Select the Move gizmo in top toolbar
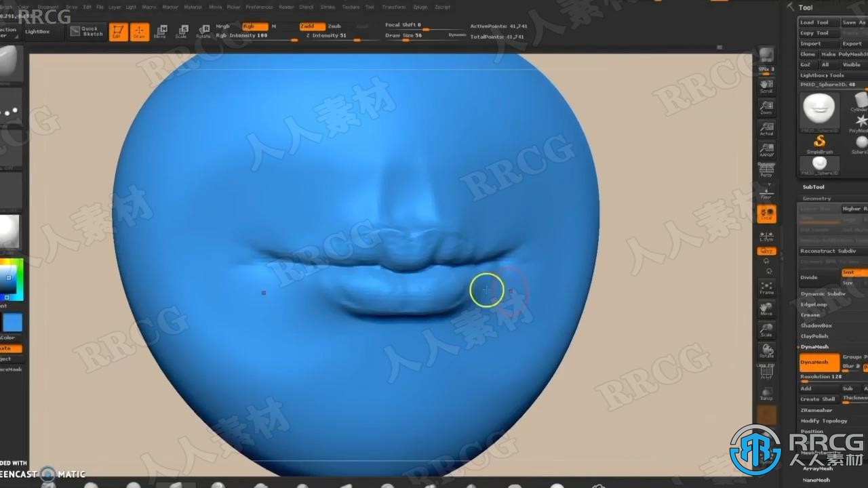Image resolution: width=868 pixels, height=488 pixels. [161, 32]
